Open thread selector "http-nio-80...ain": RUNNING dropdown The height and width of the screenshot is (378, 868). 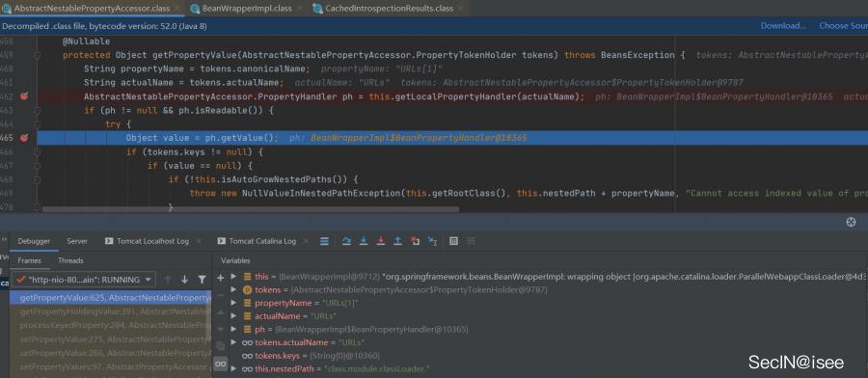[84, 280]
